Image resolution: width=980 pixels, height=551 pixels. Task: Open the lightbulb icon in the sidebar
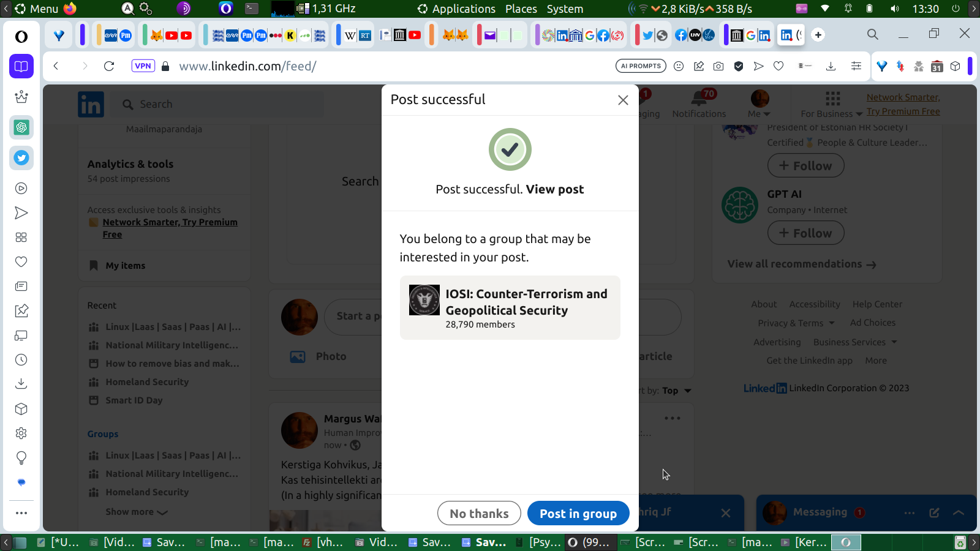pyautogui.click(x=21, y=458)
